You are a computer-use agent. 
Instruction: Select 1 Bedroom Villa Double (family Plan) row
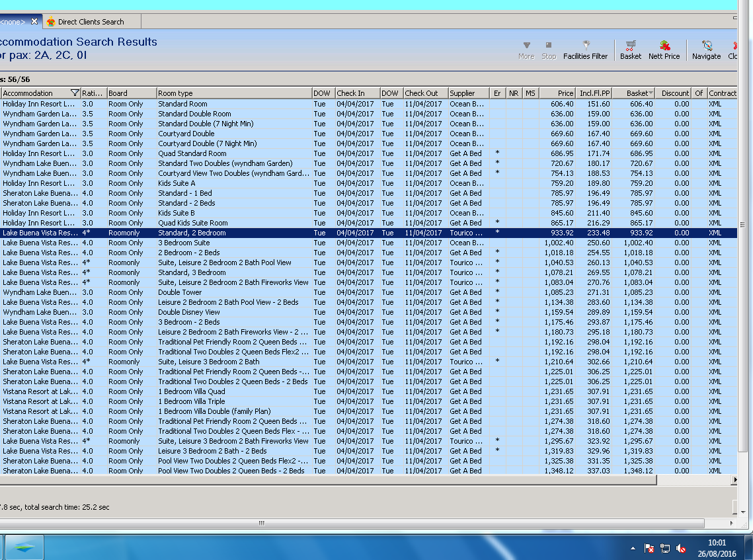(368, 411)
